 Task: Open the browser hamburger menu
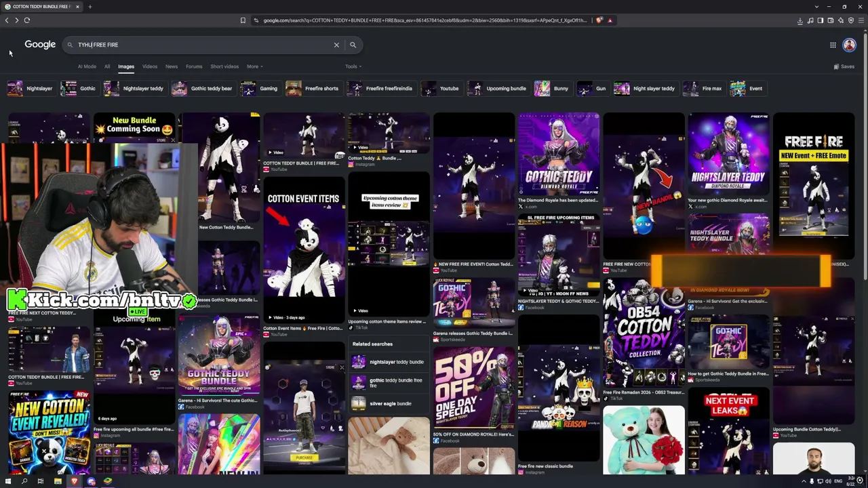coord(861,20)
